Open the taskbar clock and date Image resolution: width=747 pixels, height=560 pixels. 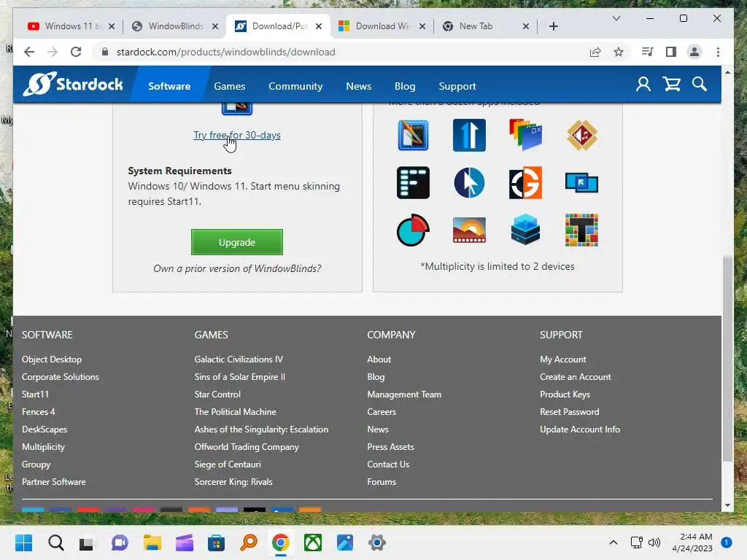coord(692,542)
